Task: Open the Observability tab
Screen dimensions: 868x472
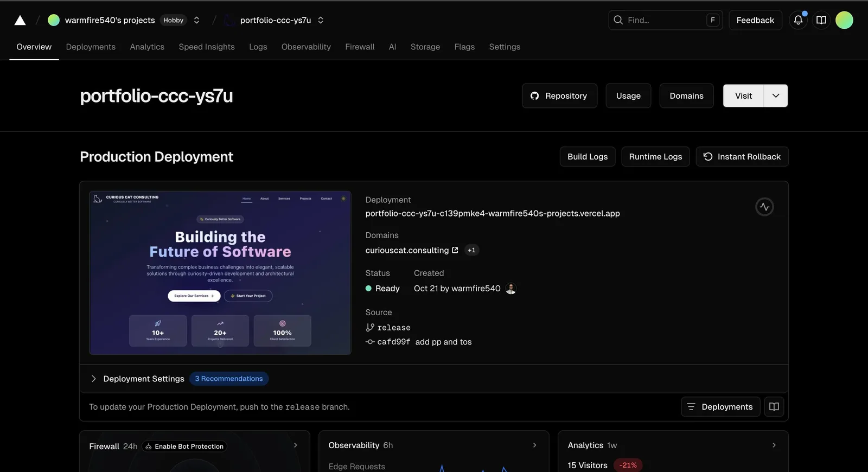Action: 306,47
